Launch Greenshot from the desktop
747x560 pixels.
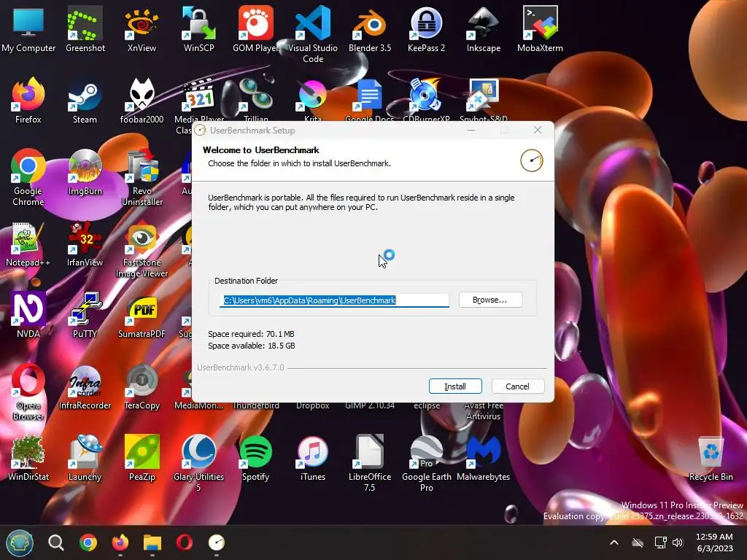coord(85,29)
